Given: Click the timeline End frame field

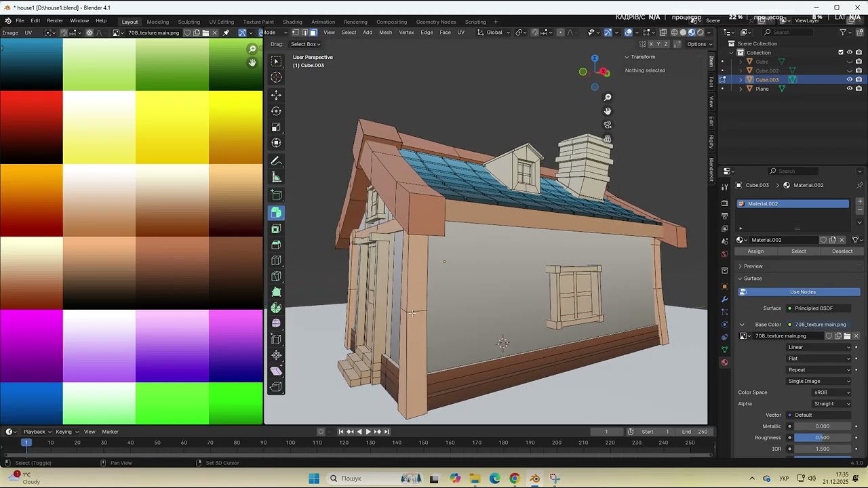Looking at the screenshot, I should (695, 432).
